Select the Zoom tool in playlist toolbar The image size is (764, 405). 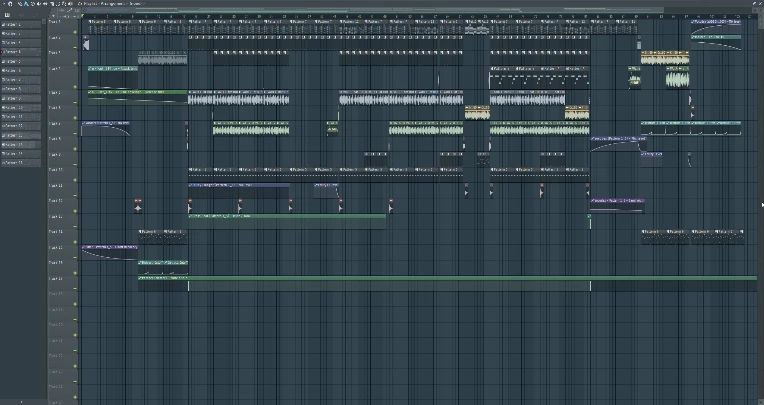(62, 4)
